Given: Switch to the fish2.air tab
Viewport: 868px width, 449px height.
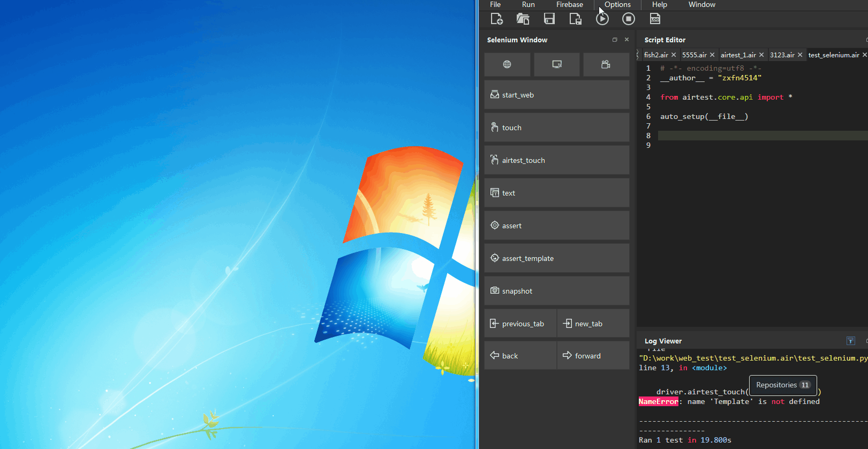Looking at the screenshot, I should click(x=656, y=55).
